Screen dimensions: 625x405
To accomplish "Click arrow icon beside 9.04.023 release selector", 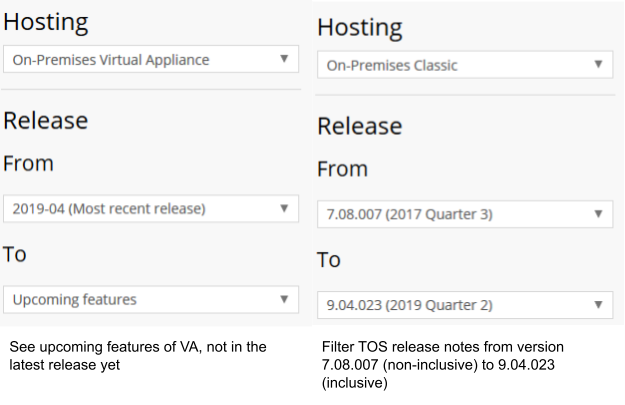I will pyautogui.click(x=598, y=305).
